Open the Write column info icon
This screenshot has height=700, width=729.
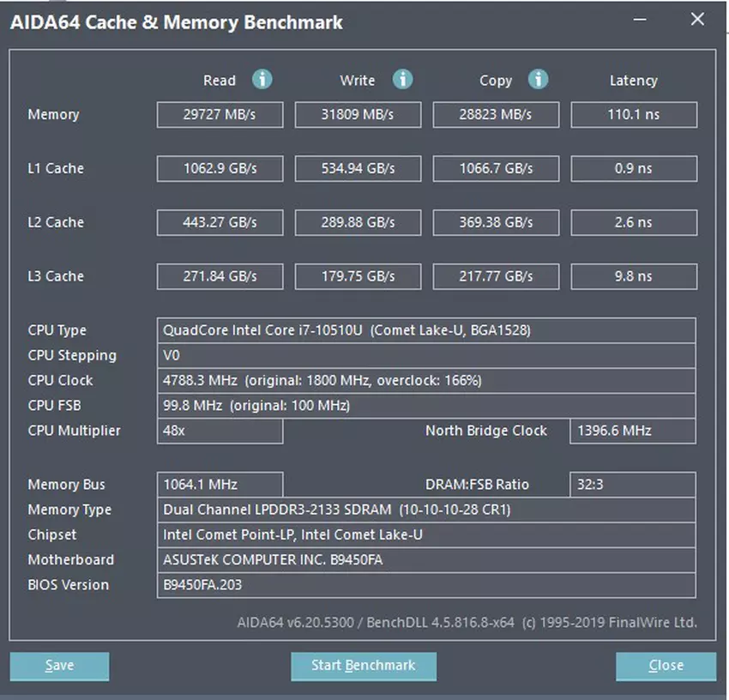tap(402, 80)
